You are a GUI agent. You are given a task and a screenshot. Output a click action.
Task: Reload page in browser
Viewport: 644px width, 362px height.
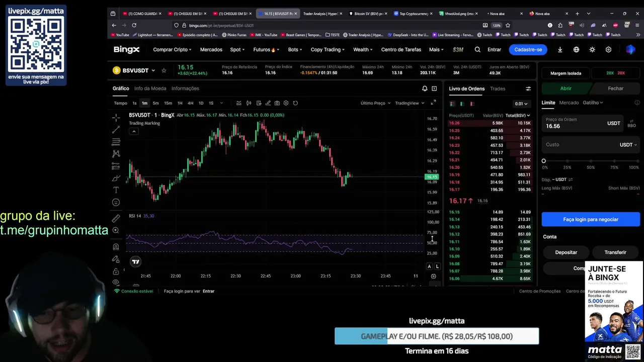pyautogui.click(x=134, y=25)
